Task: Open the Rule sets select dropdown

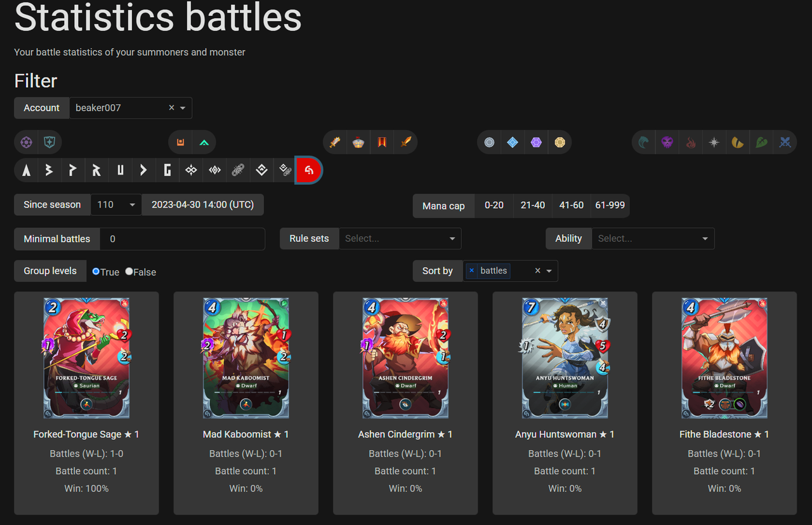Action: [400, 239]
